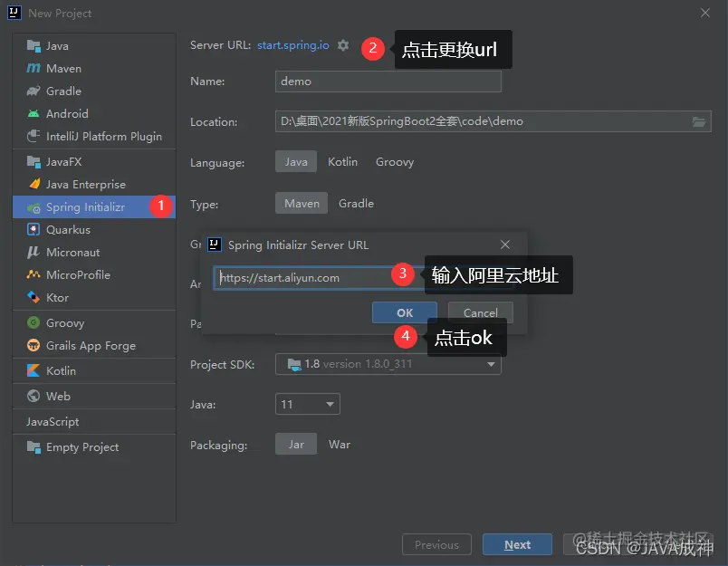This screenshot has width=728, height=566.
Task: Click the Previous button
Action: [x=436, y=544]
